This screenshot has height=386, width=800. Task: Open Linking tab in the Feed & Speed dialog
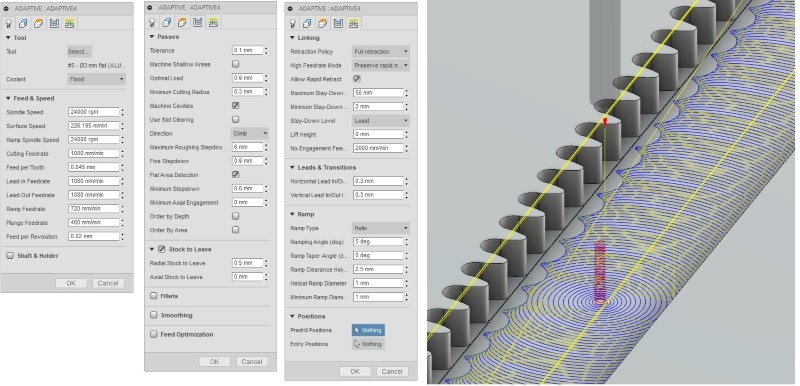(70, 23)
